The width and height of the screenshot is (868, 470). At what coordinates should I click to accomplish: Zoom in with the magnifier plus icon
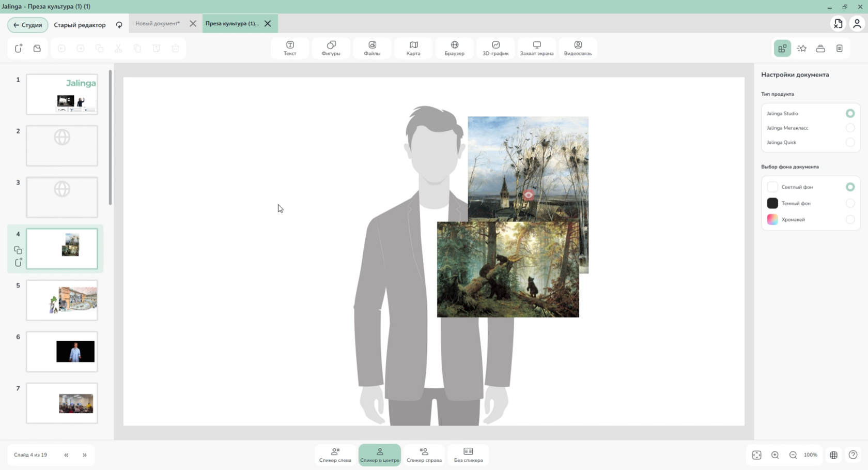pyautogui.click(x=775, y=455)
